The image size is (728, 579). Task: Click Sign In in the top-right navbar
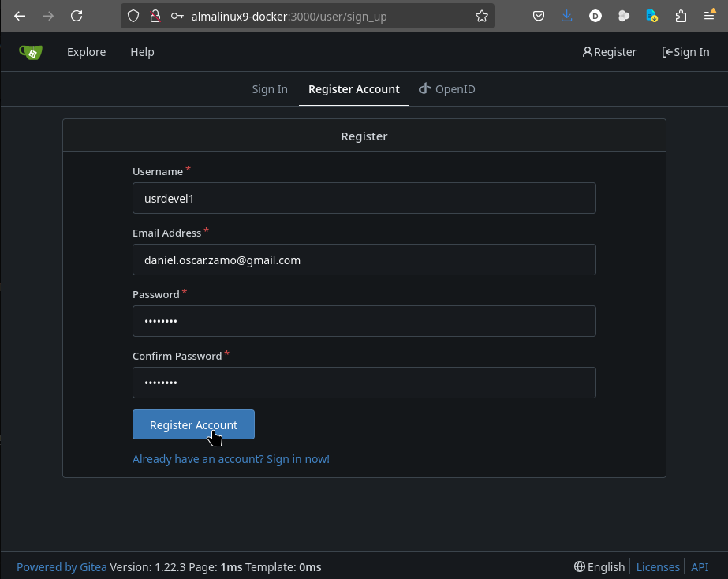tap(685, 52)
